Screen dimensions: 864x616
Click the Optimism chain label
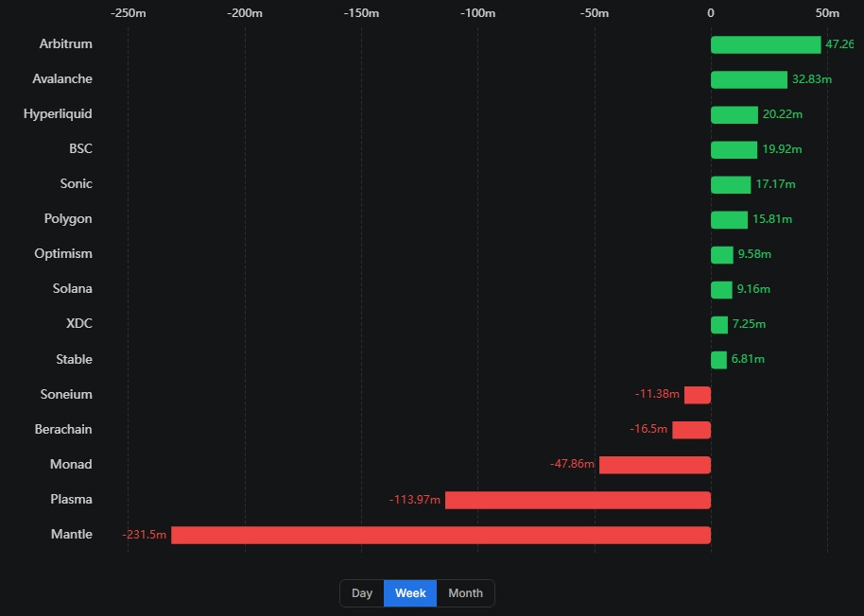pyautogui.click(x=63, y=254)
